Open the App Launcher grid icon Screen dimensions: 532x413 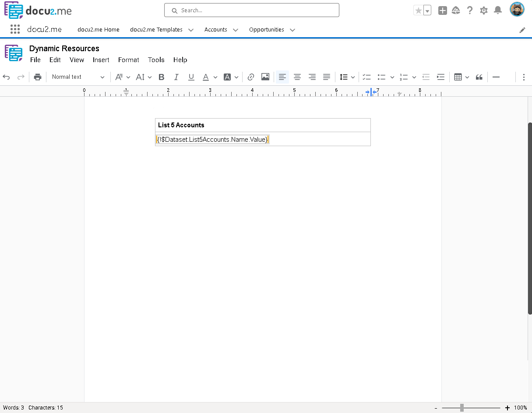(x=15, y=29)
